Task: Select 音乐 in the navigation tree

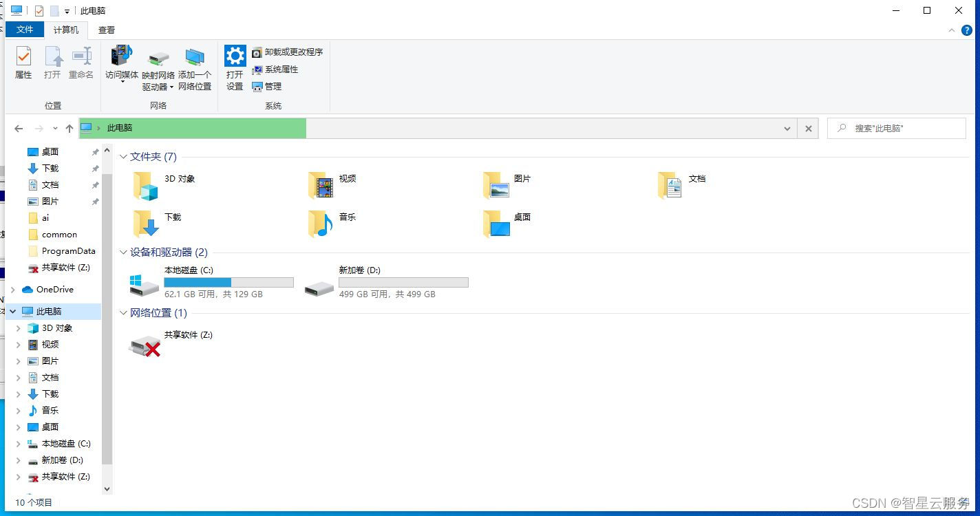Action: tap(50, 411)
